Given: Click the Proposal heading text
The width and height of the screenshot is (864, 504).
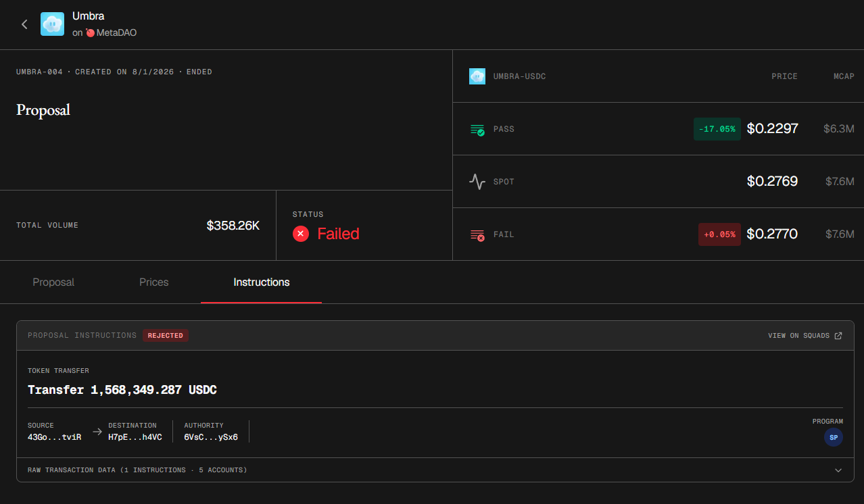Looking at the screenshot, I should click(43, 110).
